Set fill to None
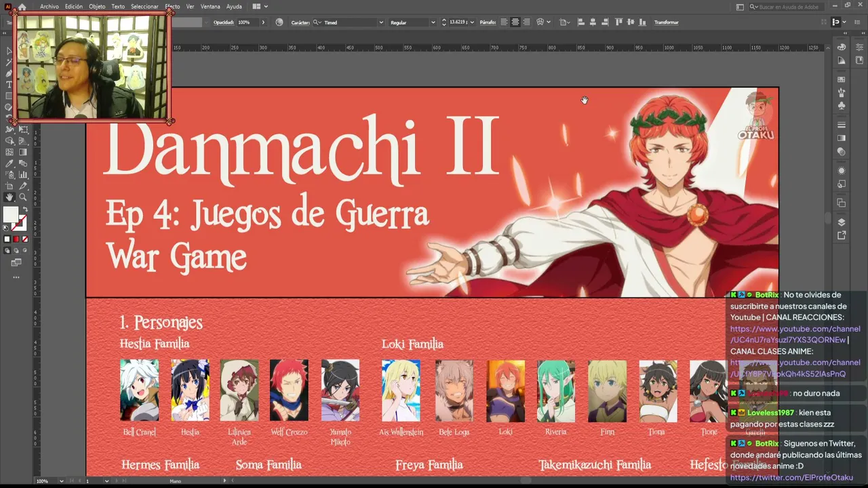868x488 pixels. (x=25, y=239)
